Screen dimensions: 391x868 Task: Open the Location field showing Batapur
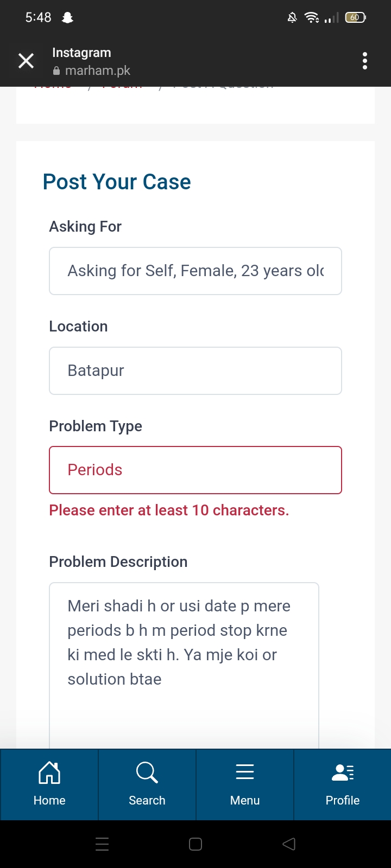(195, 371)
